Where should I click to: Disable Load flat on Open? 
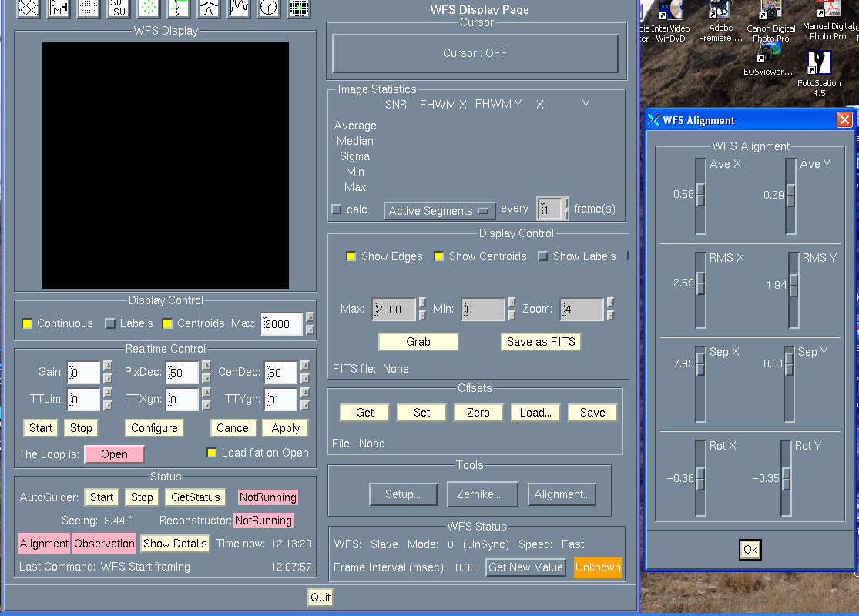pos(211,453)
